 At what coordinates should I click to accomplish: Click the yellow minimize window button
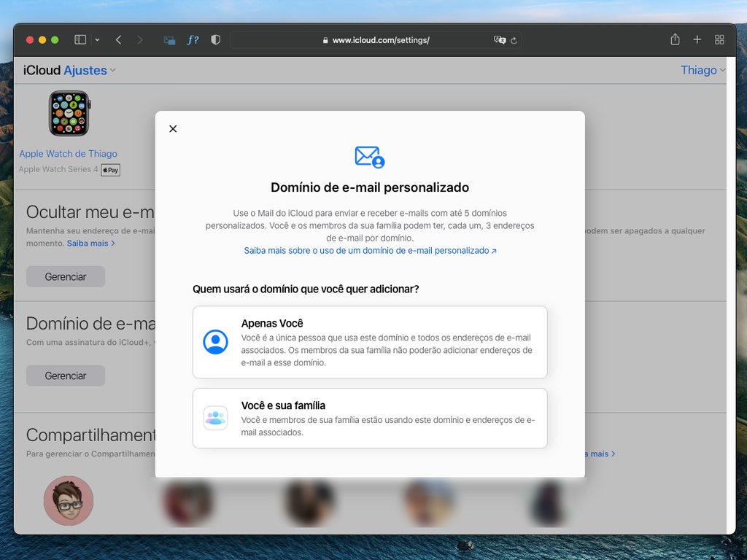pos(42,40)
